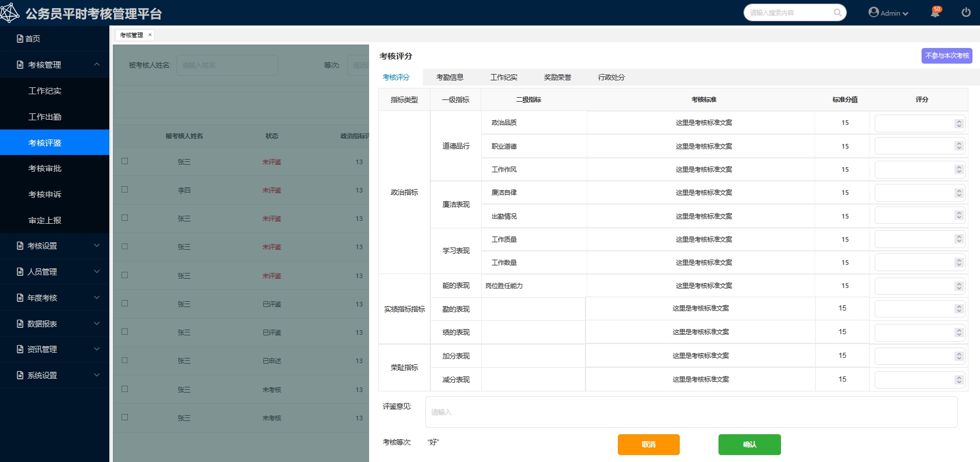Click the 年度考核 sidebar icon
The height and width of the screenshot is (462, 980).
point(20,298)
